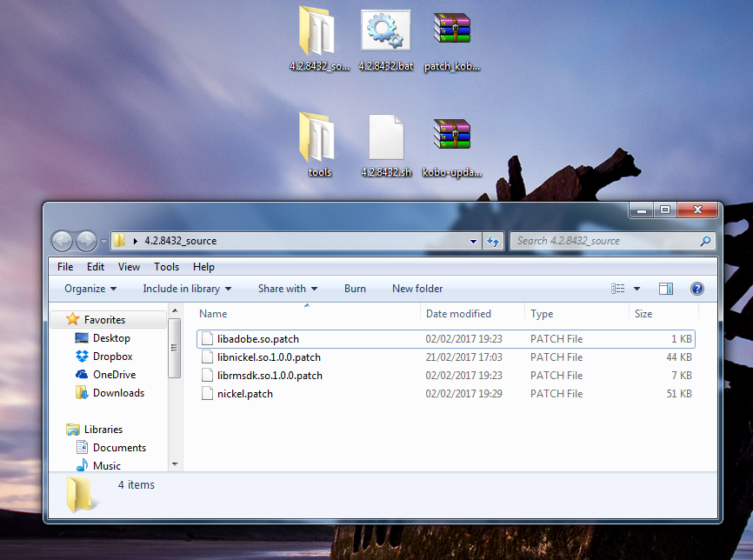
Task: Open recent pages dropdown beside Forward
Action: tap(103, 242)
